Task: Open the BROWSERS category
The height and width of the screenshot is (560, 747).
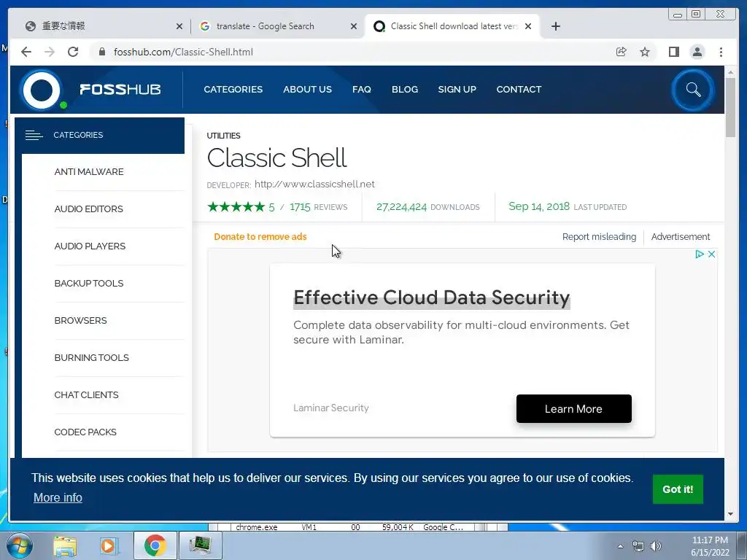Action: pos(80,321)
